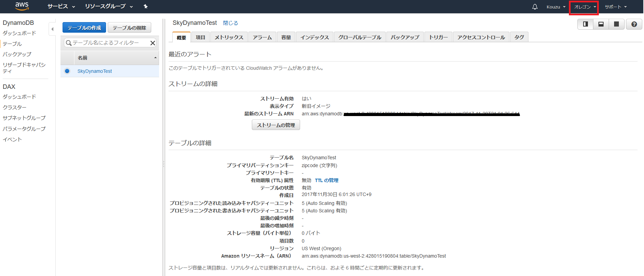The height and width of the screenshot is (276, 644).
Task: Click the 'US West (Oregon)' region value
Action: point(321,248)
